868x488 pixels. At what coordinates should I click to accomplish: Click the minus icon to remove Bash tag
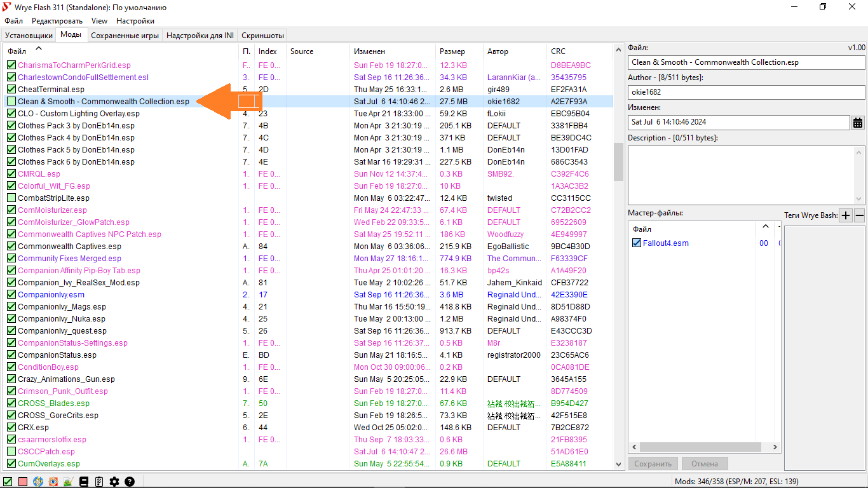click(860, 215)
